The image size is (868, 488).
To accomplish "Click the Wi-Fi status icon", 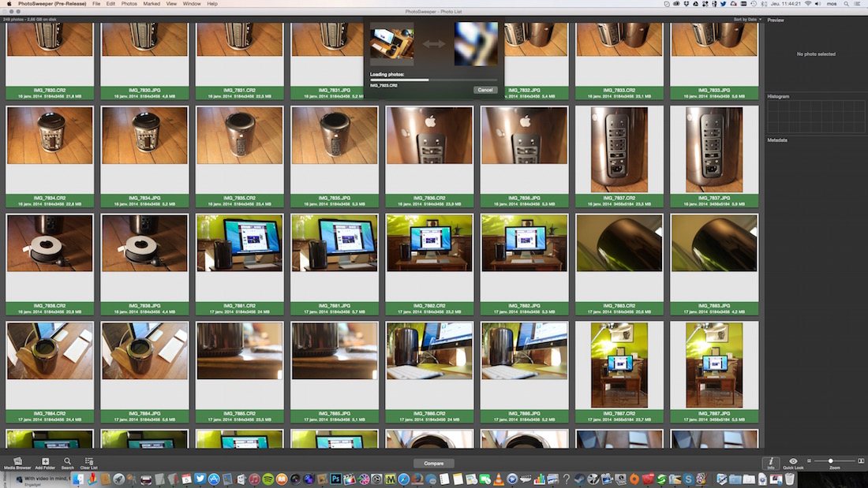I will [x=808, y=3].
